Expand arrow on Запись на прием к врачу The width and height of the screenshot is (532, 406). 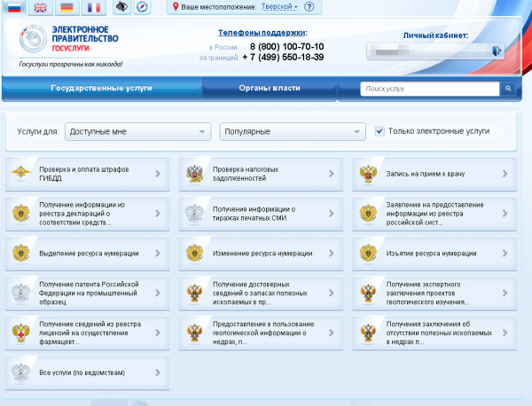pos(505,174)
